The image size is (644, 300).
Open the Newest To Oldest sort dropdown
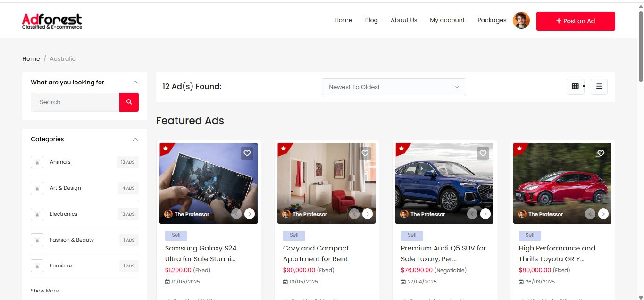click(393, 87)
